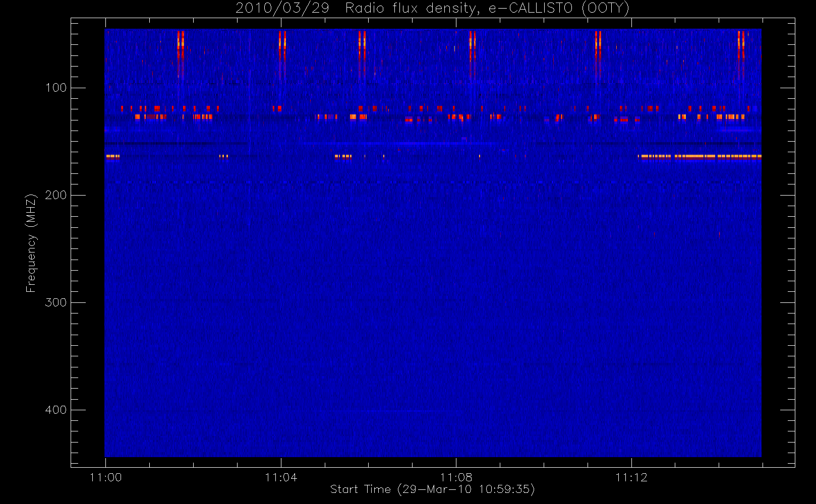Click the '400' frequency tick label
816x504 pixels.
(x=55, y=410)
